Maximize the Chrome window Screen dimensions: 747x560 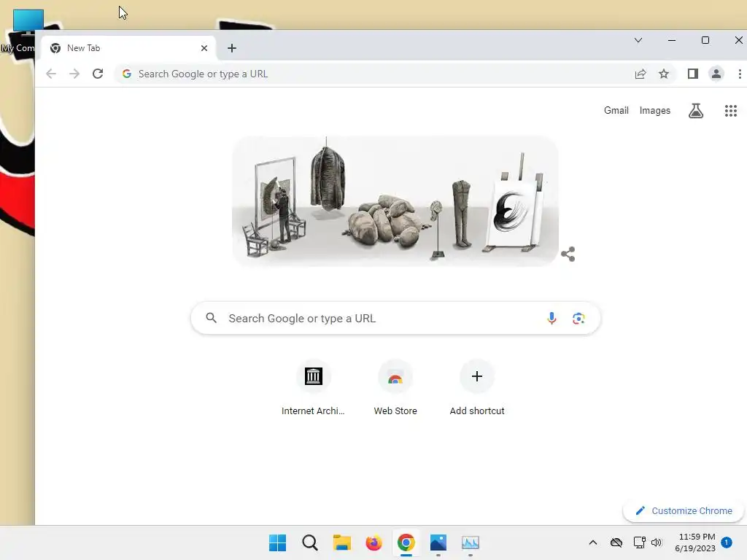tap(705, 41)
